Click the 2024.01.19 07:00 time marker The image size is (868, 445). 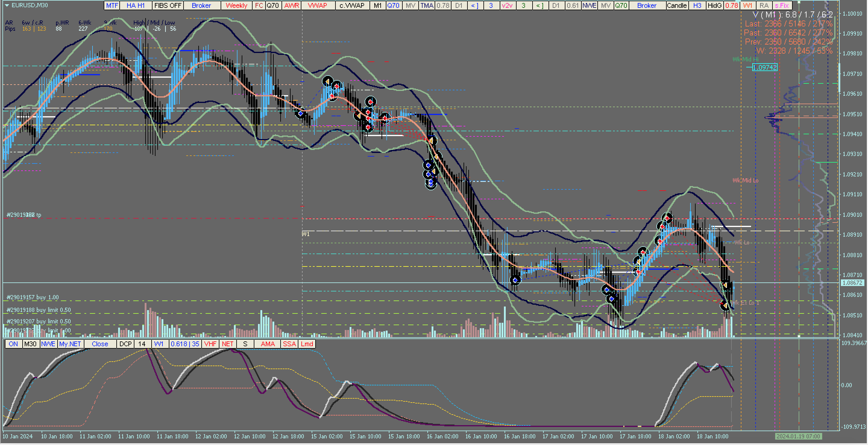(798, 436)
